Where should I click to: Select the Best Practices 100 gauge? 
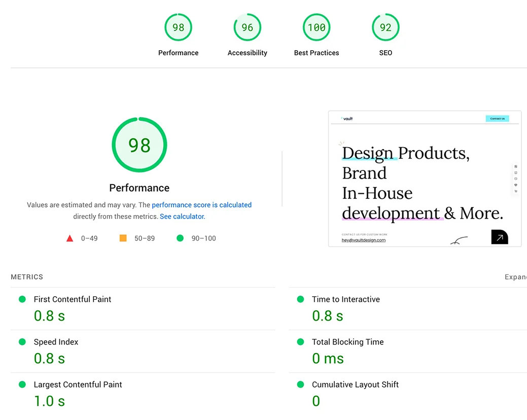click(317, 27)
